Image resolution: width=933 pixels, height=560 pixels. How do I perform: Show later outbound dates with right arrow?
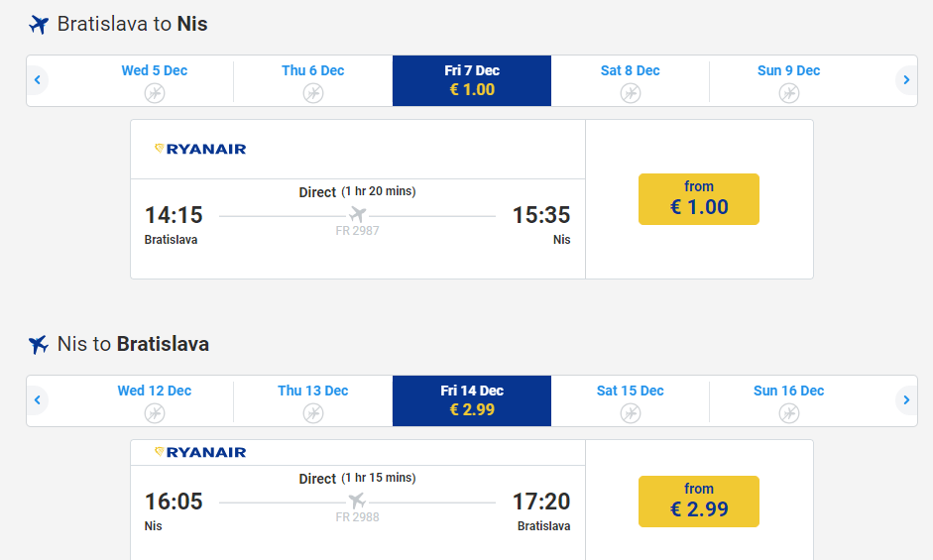(906, 80)
